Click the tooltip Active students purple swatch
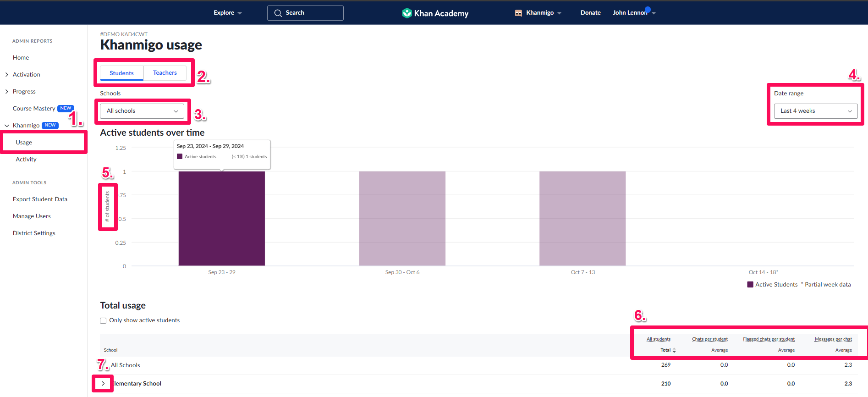This screenshot has height=397, width=868. 180,156
